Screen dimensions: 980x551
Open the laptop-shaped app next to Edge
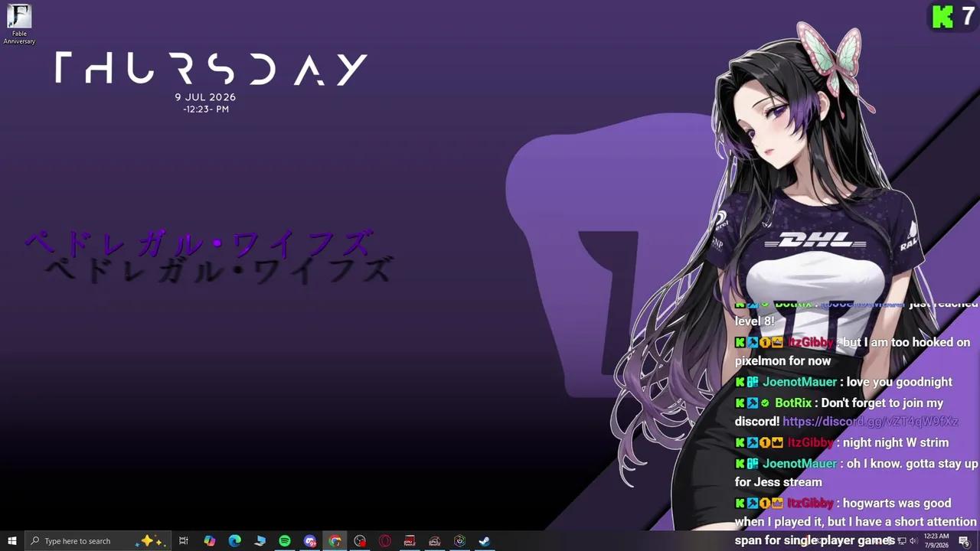260,541
